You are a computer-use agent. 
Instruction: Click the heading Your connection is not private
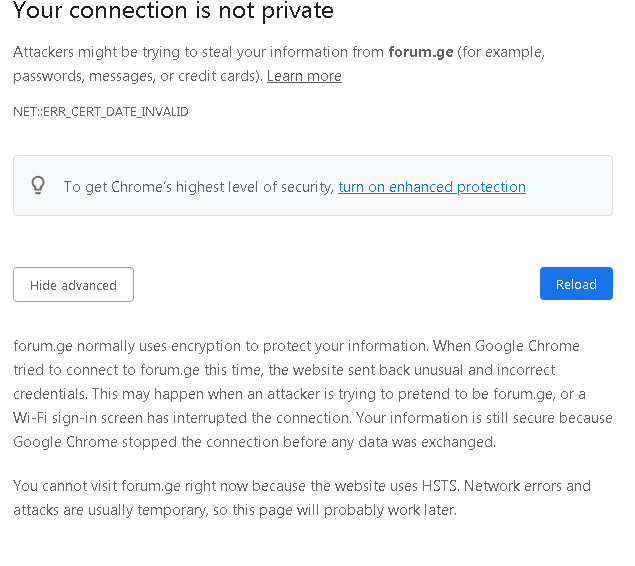click(173, 11)
